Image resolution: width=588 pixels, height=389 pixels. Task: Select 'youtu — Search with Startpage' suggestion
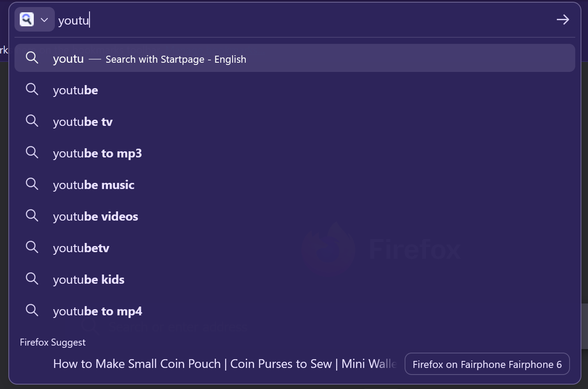click(x=149, y=59)
